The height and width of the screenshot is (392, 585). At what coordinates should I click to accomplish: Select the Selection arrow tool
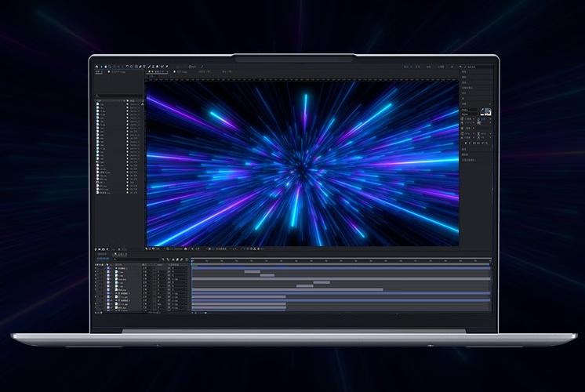(101, 67)
